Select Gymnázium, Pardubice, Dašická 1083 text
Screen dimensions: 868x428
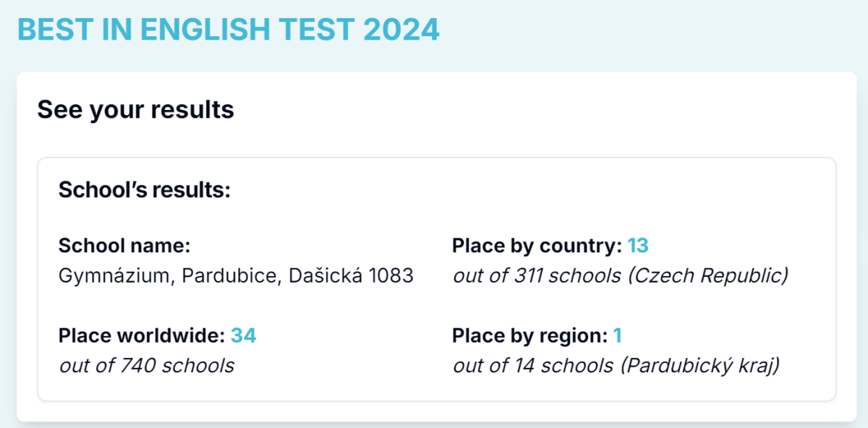point(236,275)
